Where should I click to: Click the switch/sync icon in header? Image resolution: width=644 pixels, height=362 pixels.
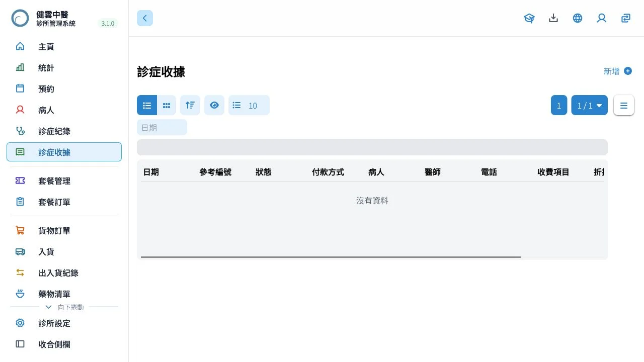pyautogui.click(x=626, y=18)
